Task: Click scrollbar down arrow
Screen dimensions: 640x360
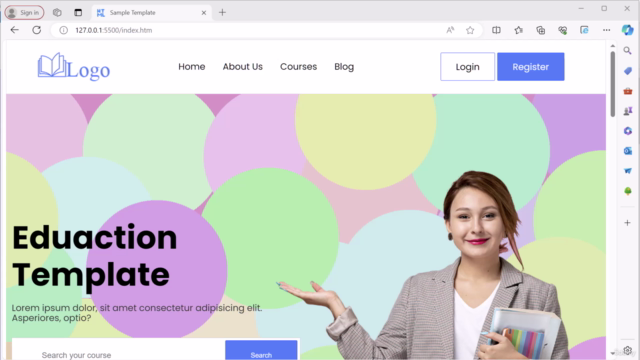Action: click(x=613, y=353)
